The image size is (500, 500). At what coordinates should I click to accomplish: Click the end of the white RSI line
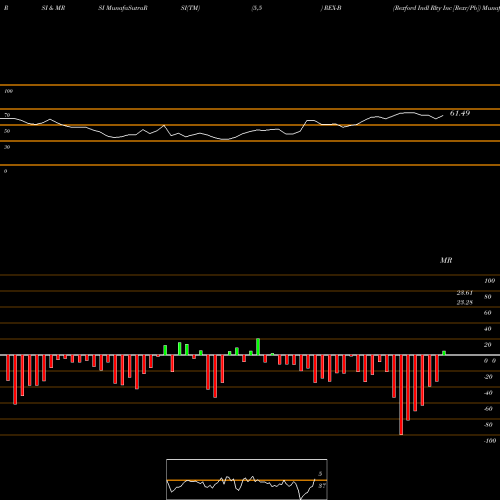[x=443, y=116]
